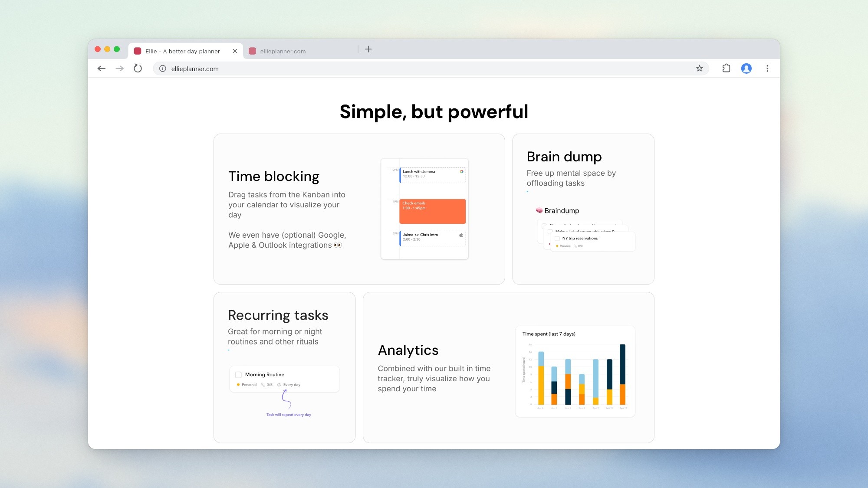This screenshot has height=488, width=868.
Task: Check the NY trip reservations checkbox
Action: (x=557, y=239)
